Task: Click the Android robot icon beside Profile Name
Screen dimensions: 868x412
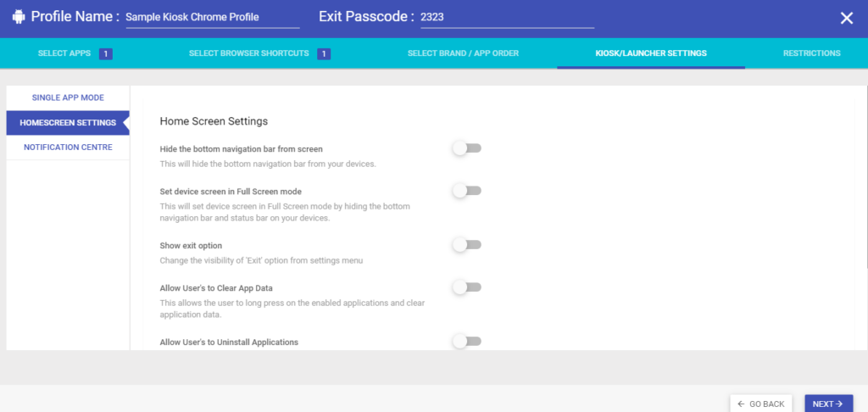Action: 19,17
